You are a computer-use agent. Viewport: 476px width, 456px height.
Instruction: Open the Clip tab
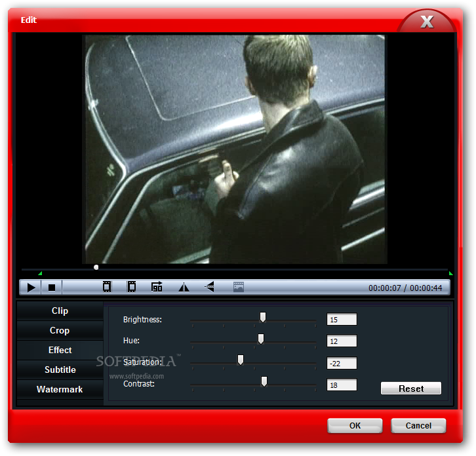tap(60, 311)
